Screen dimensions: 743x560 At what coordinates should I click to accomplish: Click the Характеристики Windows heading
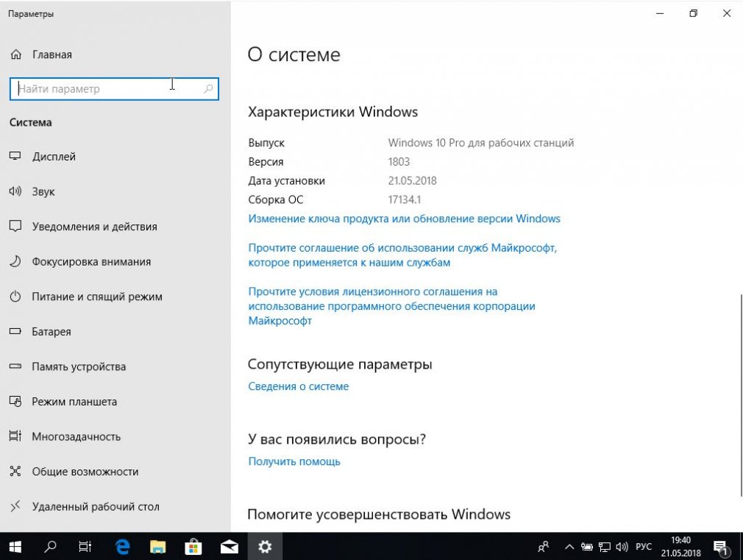point(333,112)
